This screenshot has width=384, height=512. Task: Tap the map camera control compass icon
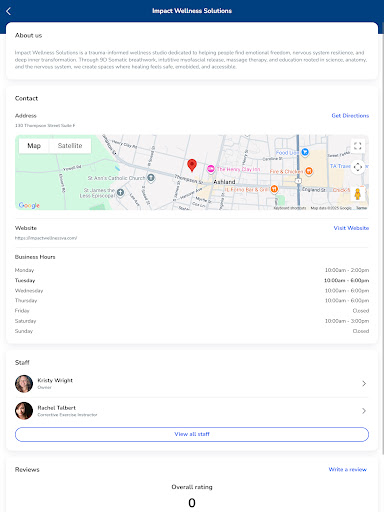coord(358,167)
